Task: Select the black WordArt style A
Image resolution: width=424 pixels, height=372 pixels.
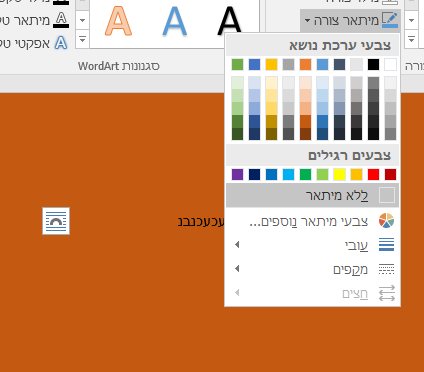Action: click(x=229, y=21)
